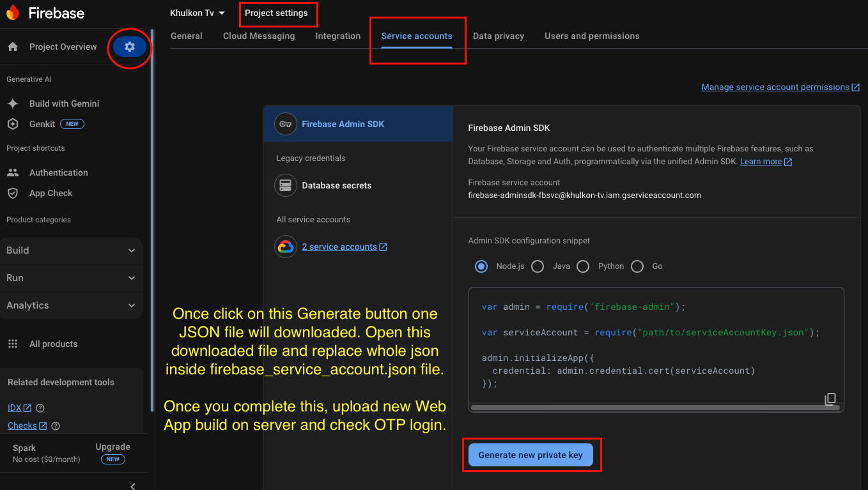The image size is (868, 490).
Task: Select Firebase Admin SDK in credentials list
Action: click(359, 124)
